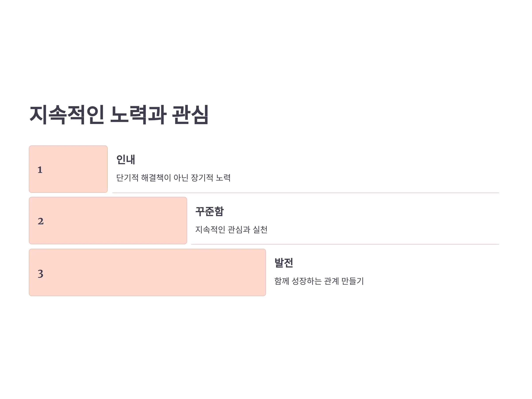Screen dimensions: 532x399
Task: Select the text 단기적 해결책이 아닌 장기적 노력
Action: [173, 178]
